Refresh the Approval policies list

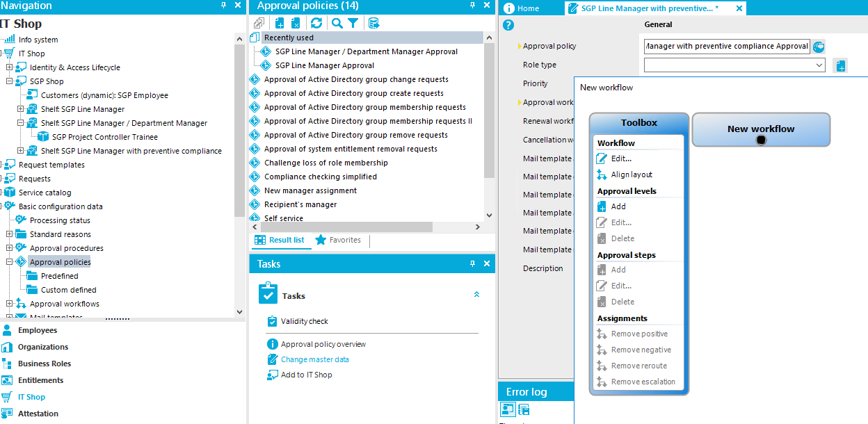[x=316, y=23]
